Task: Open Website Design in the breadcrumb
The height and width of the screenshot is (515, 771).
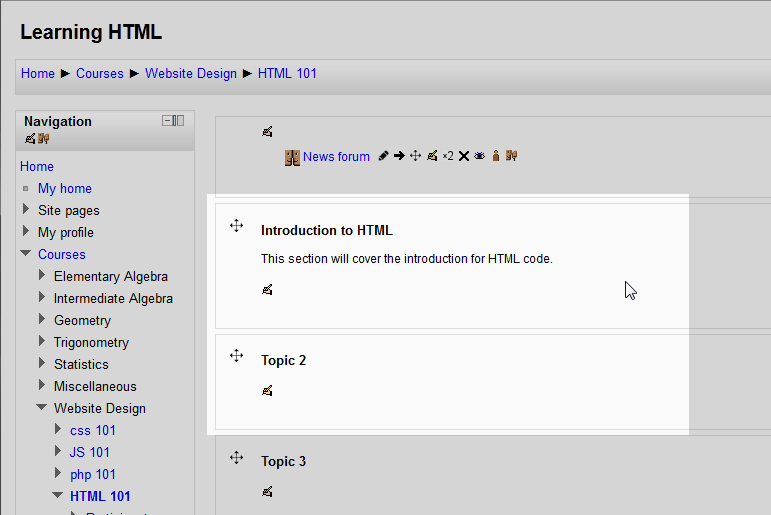Action: click(x=191, y=73)
